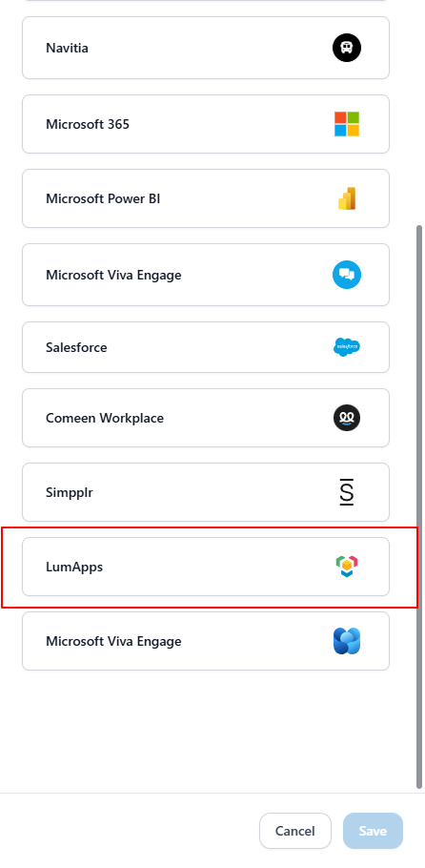Select the Salesforce text label
Viewport: 425px width, 868px height.
coord(76,347)
